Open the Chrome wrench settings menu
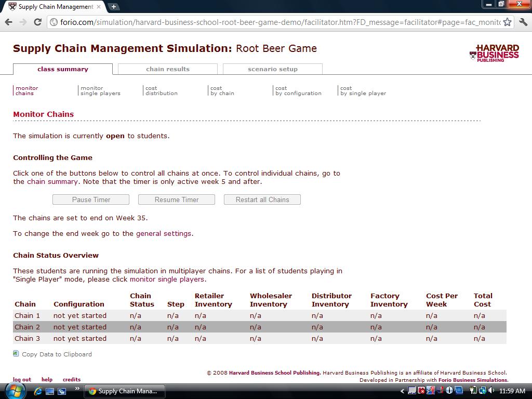 coord(523,22)
